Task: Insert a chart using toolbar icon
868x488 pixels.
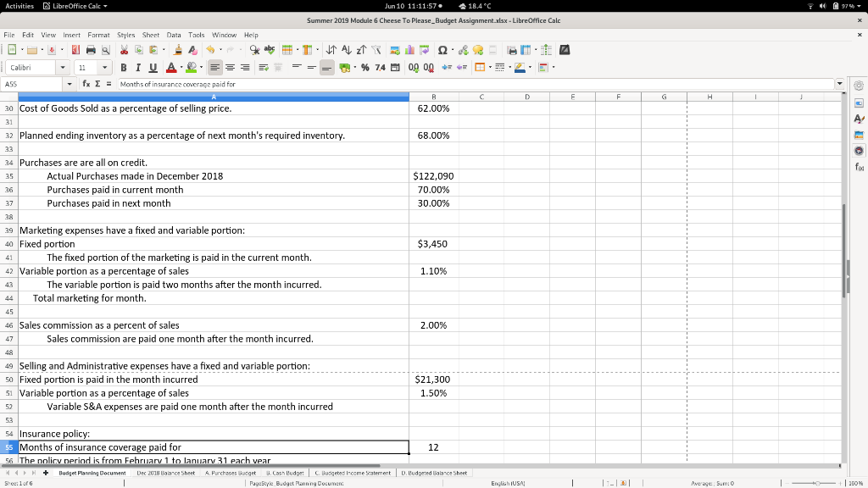Action: point(409,50)
